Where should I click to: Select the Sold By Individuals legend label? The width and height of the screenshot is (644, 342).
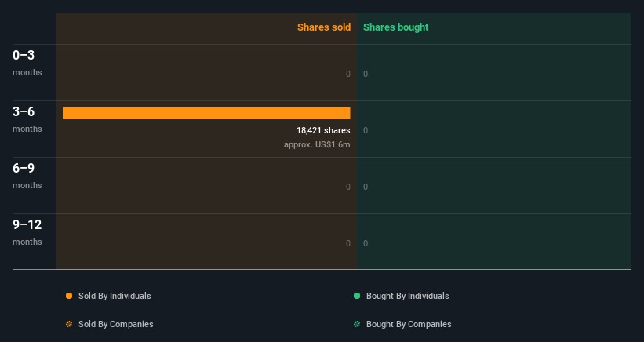[x=115, y=296]
